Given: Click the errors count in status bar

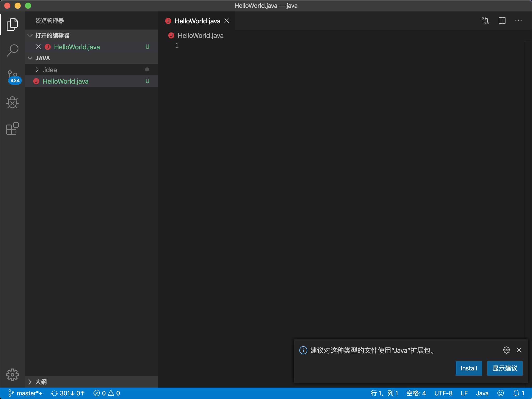Looking at the screenshot, I should (99, 393).
